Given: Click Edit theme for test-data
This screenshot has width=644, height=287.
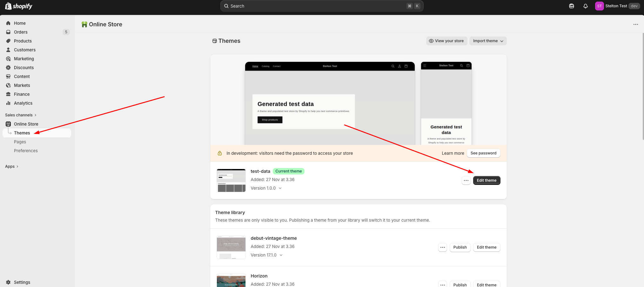Looking at the screenshot, I should (486, 180).
